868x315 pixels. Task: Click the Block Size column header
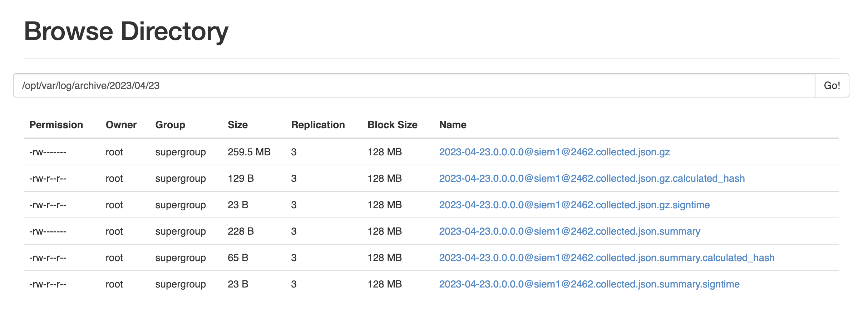[x=393, y=125]
